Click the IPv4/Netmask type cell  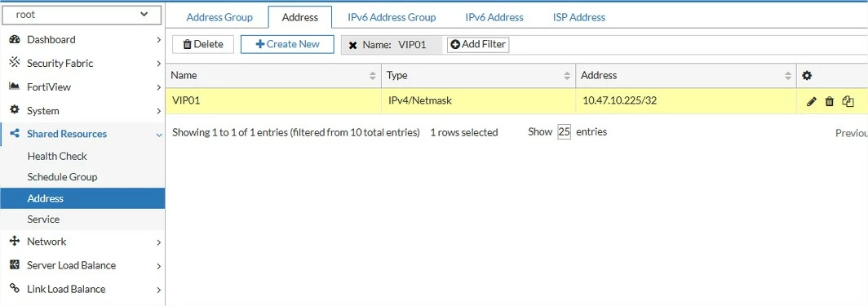click(x=478, y=100)
